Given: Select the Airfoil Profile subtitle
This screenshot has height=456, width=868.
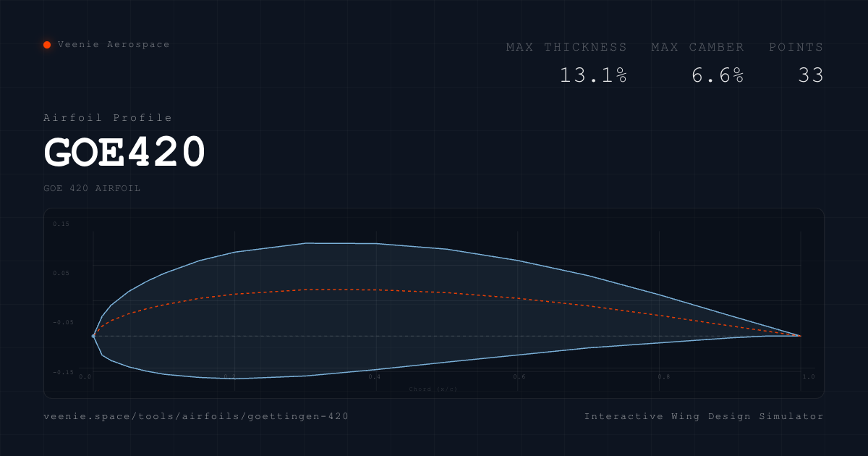Looking at the screenshot, I should 108,118.
